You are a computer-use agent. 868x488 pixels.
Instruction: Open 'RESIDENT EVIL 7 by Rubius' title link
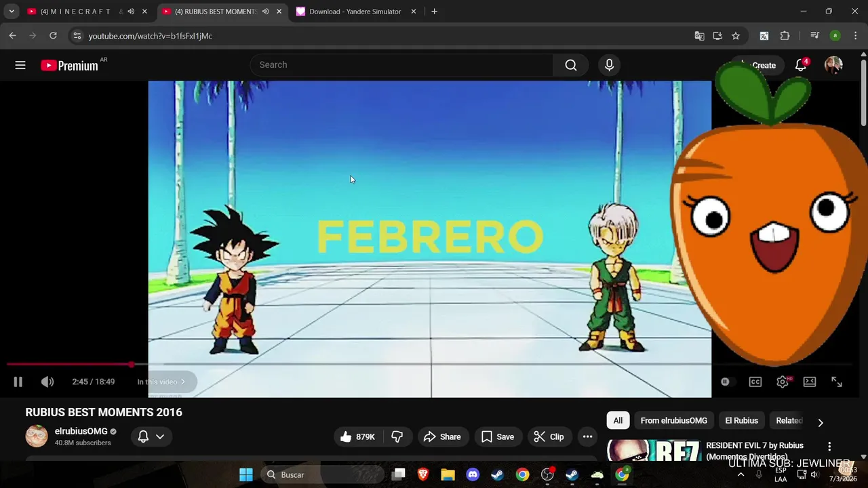(755, 451)
